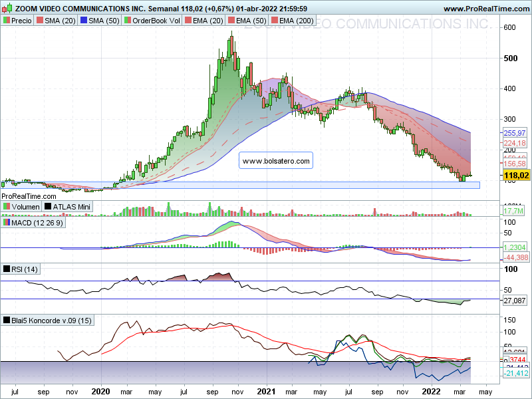Click the 255,97 SMA value label
Viewport: 532px width, 399px height.
(514, 133)
